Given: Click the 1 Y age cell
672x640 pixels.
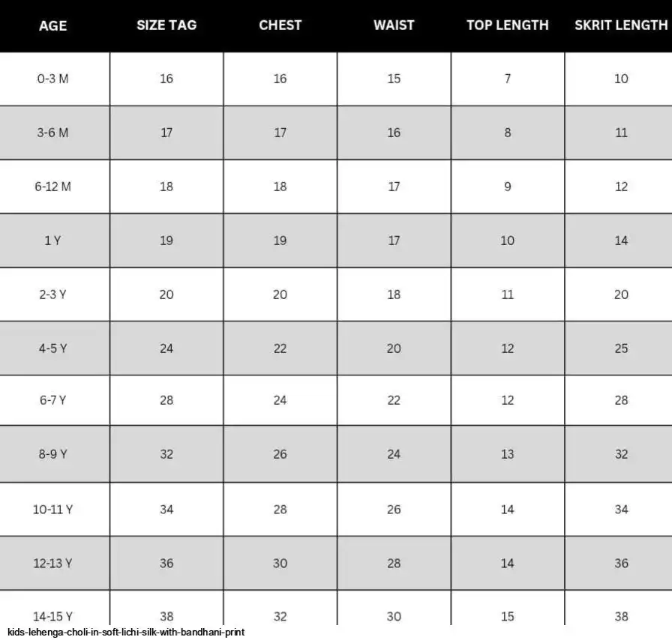Looking at the screenshot, I should pyautogui.click(x=52, y=241).
